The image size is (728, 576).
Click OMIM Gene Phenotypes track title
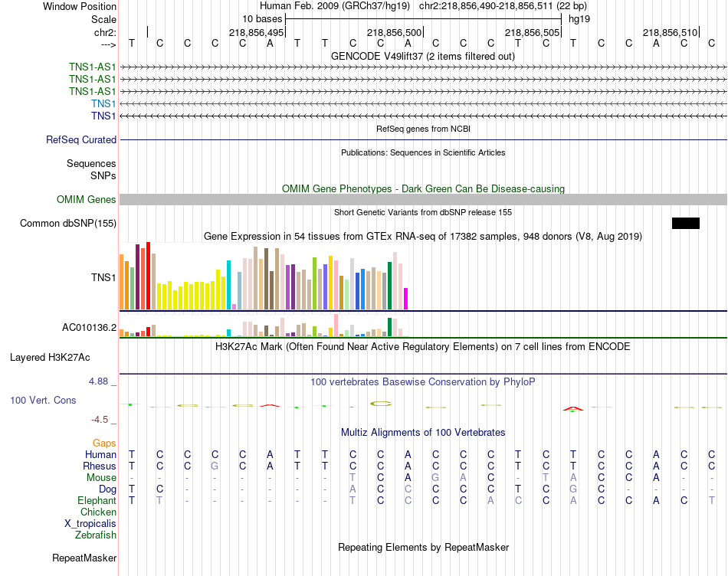[424, 189]
